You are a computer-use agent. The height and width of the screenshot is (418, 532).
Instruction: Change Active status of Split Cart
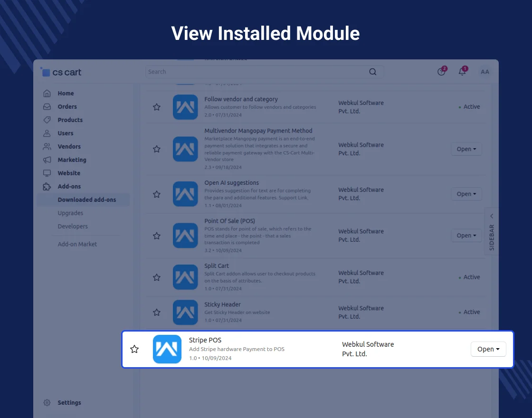pyautogui.click(x=469, y=277)
